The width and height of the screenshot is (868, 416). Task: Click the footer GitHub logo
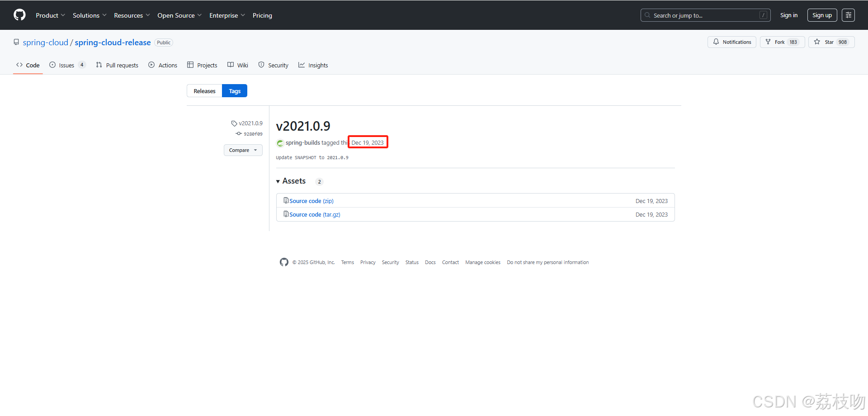tap(284, 262)
